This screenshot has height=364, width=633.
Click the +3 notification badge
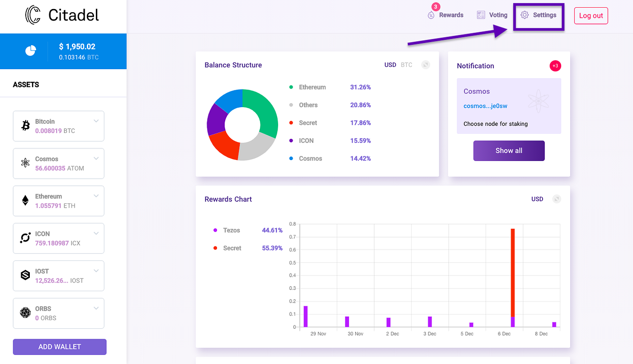tap(555, 66)
